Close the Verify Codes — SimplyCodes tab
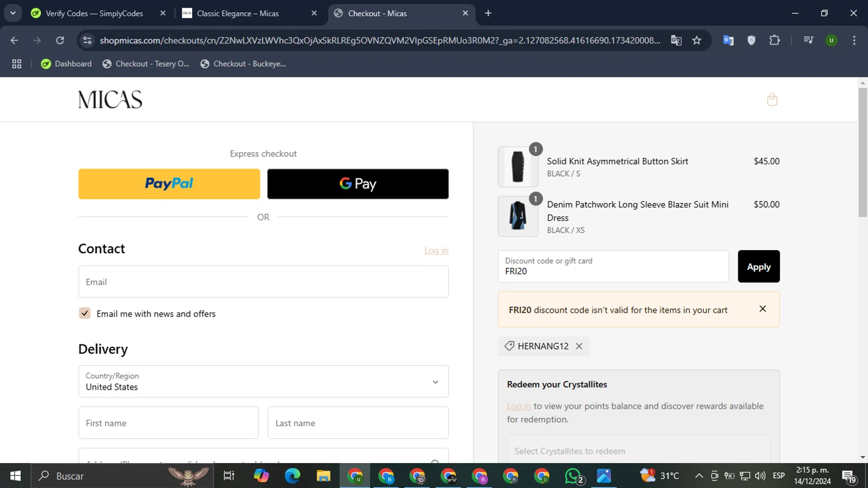Image resolution: width=868 pixels, height=488 pixels. pos(163,13)
